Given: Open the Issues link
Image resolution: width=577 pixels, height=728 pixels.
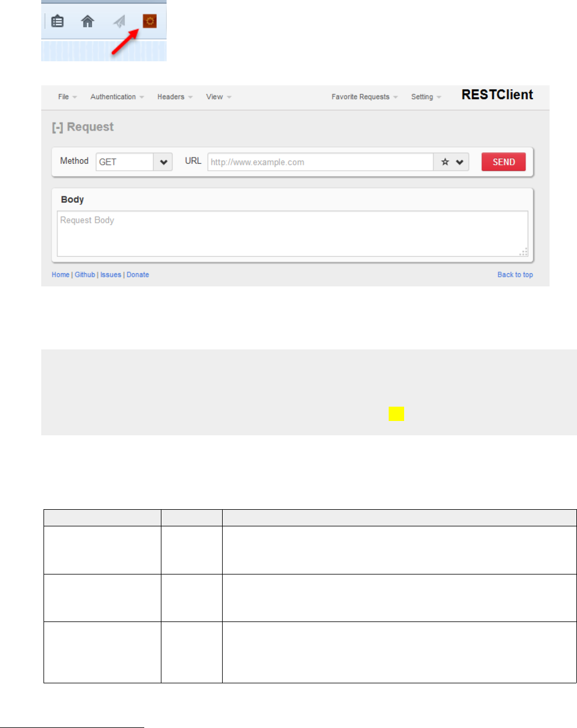Looking at the screenshot, I should click(x=110, y=275).
